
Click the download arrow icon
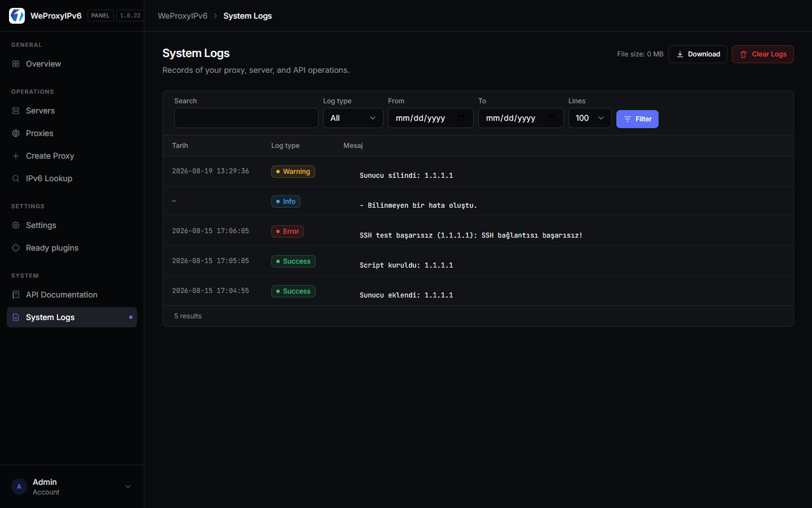(680, 54)
